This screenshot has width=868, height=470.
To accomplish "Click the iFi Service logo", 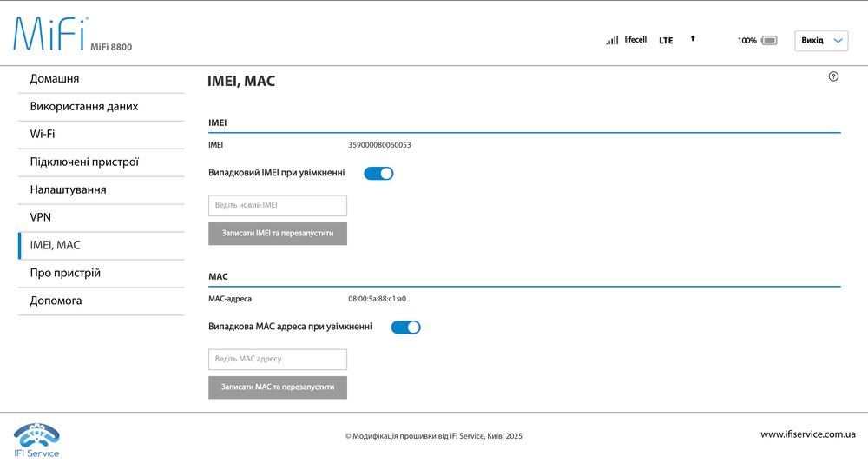I will pyautogui.click(x=36, y=440).
